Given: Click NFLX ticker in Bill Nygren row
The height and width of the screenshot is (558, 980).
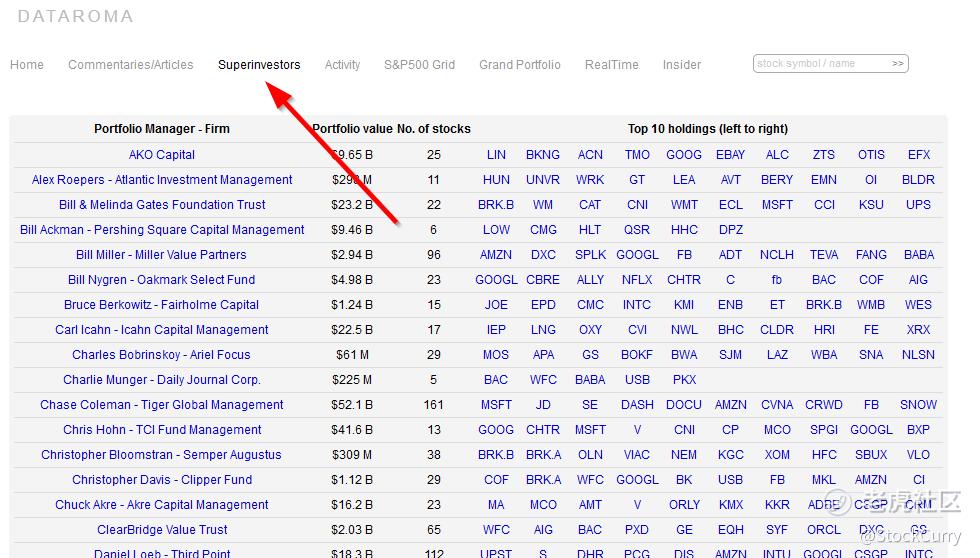Looking at the screenshot, I should 637,280.
